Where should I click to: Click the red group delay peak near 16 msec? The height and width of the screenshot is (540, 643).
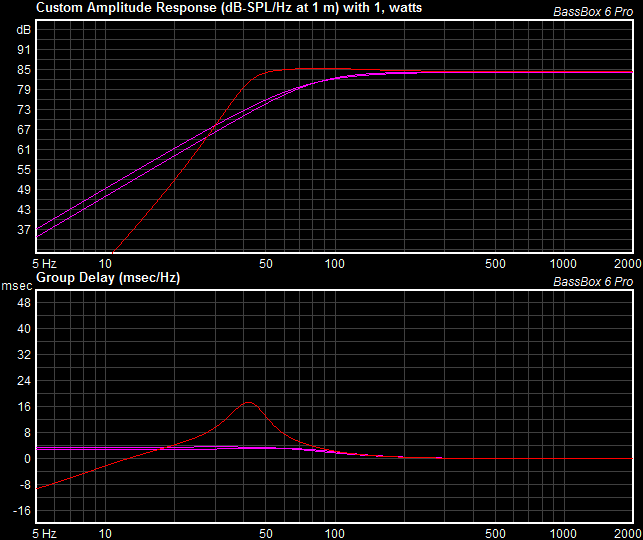coord(249,403)
